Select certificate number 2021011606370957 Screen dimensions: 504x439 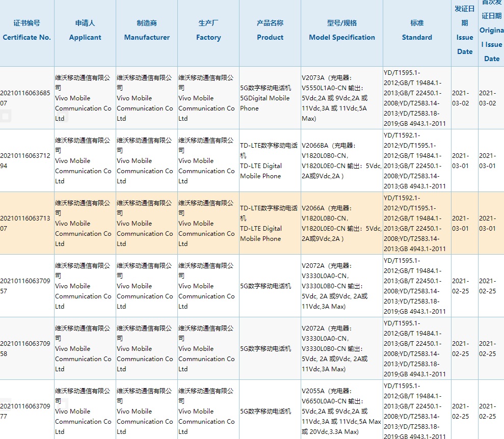tap(25, 286)
